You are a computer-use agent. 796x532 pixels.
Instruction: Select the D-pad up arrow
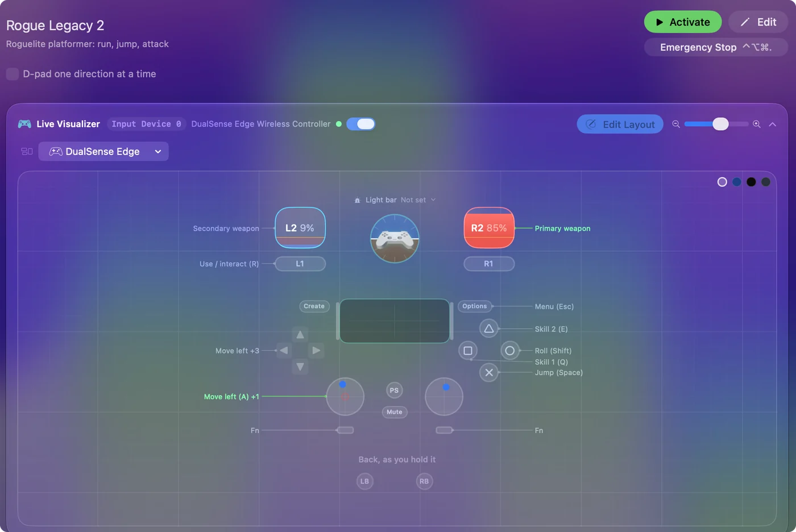(300, 335)
